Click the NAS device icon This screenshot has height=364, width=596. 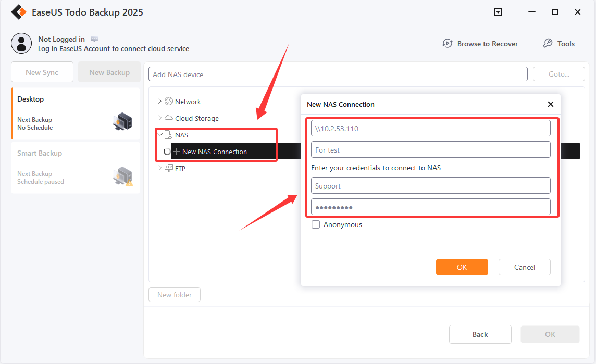coord(169,134)
